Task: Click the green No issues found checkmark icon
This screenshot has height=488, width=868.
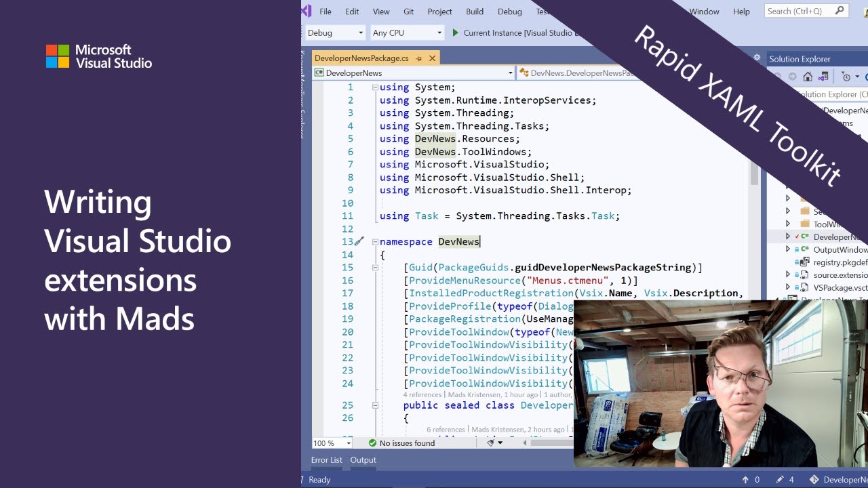Action: [x=372, y=443]
